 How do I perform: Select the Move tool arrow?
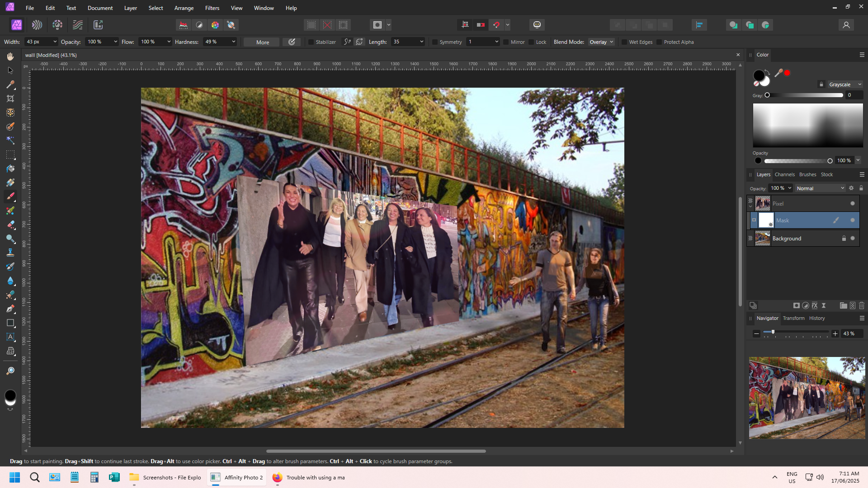[x=10, y=70]
